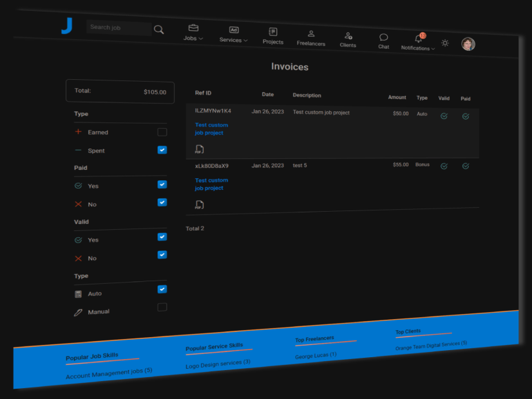
Task: Click the Valid Yes checkmark icon
Action: [79, 240]
